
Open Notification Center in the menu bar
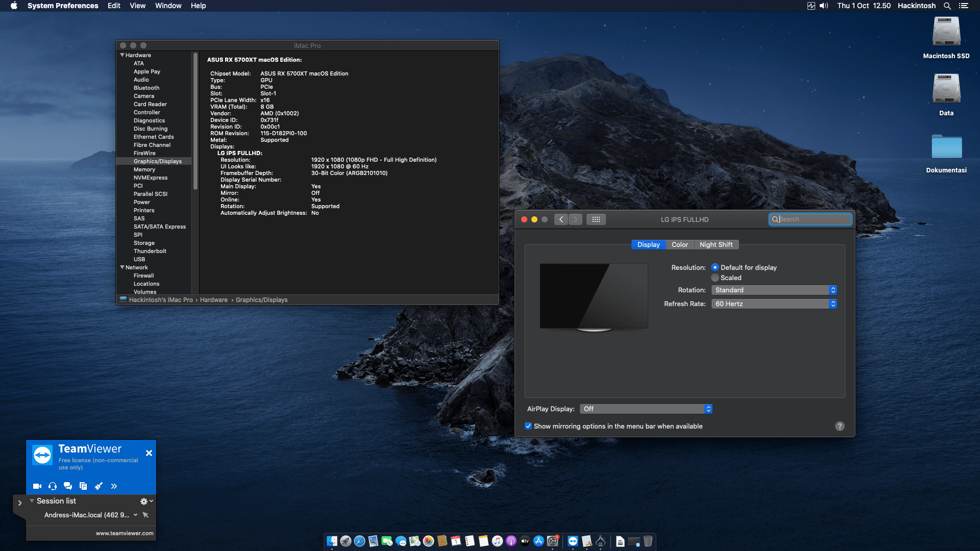point(964,6)
